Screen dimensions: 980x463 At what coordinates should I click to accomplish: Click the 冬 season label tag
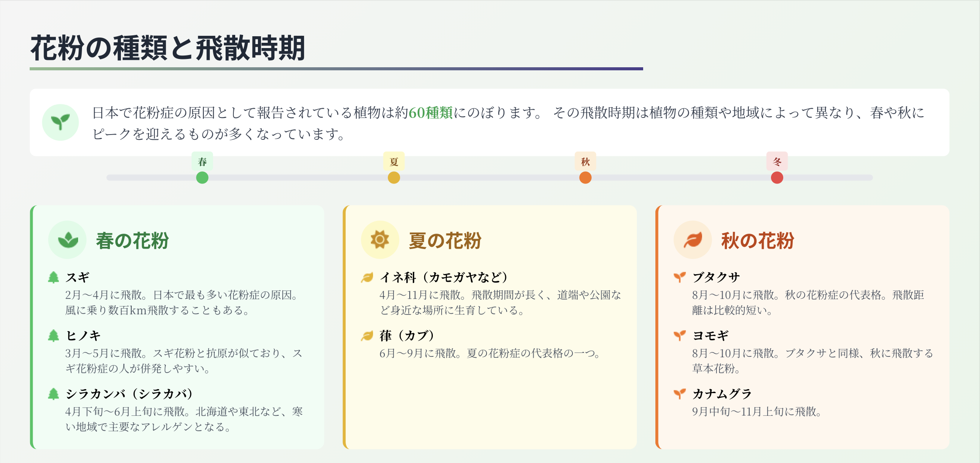click(x=777, y=162)
